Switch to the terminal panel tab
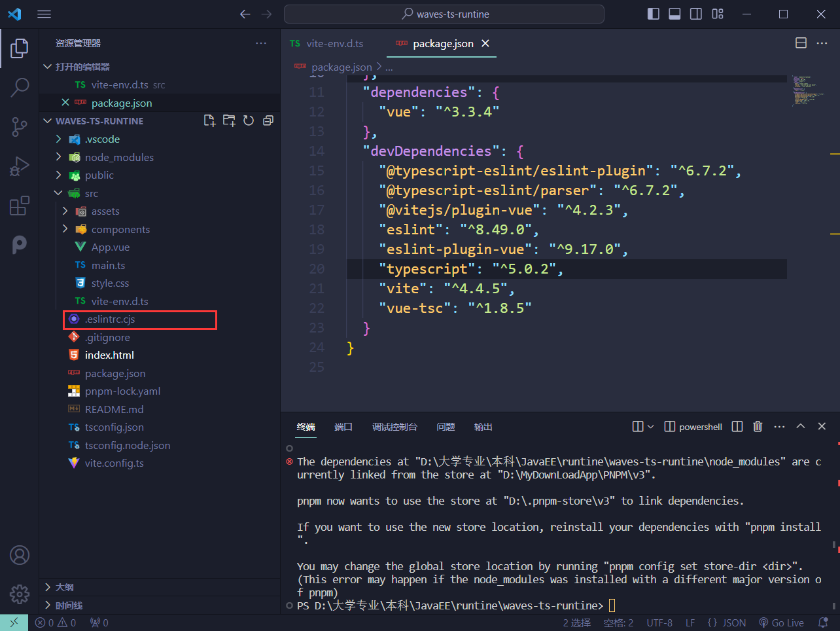This screenshot has height=631, width=840. coord(306,427)
